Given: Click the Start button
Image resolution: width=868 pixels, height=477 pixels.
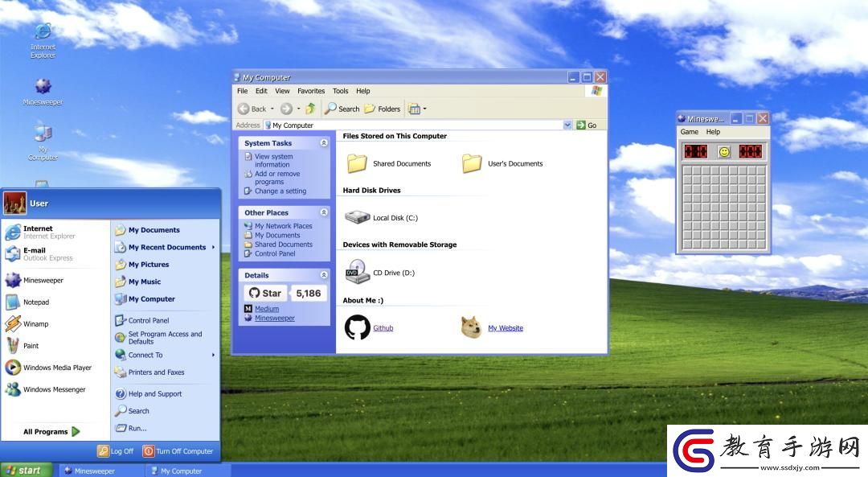Looking at the screenshot, I should pos(26,471).
